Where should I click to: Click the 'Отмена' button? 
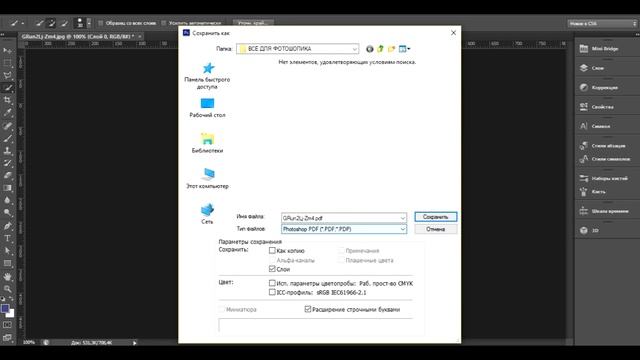(x=436, y=229)
